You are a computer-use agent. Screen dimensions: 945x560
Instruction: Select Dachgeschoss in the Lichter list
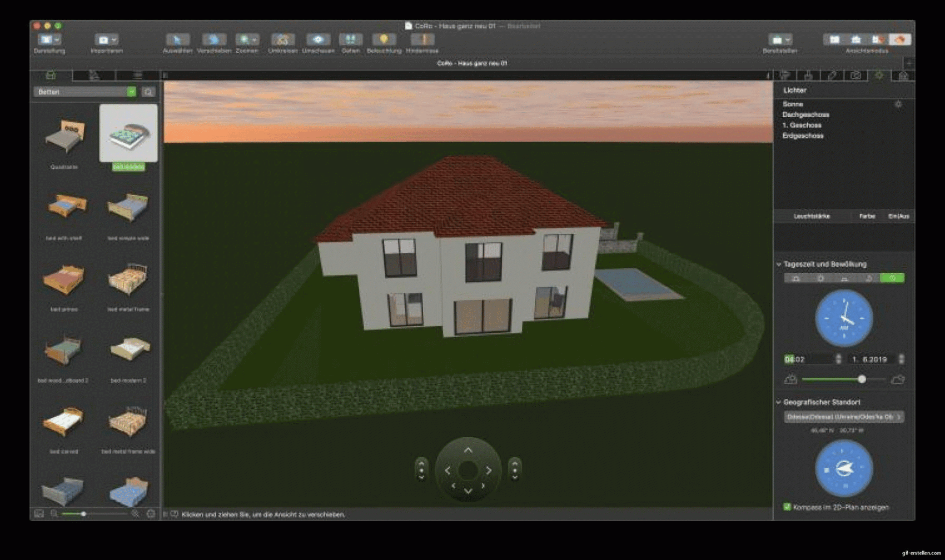click(805, 114)
